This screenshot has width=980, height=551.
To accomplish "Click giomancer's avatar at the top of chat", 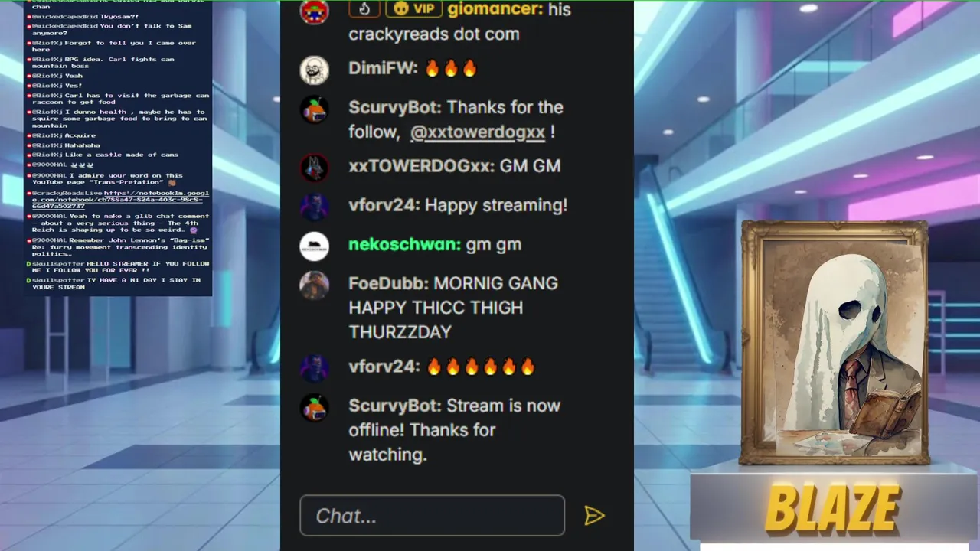I will [314, 11].
